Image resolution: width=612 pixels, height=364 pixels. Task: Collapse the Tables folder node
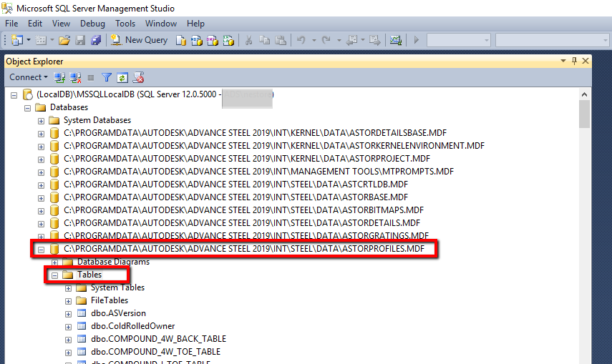[x=54, y=275]
